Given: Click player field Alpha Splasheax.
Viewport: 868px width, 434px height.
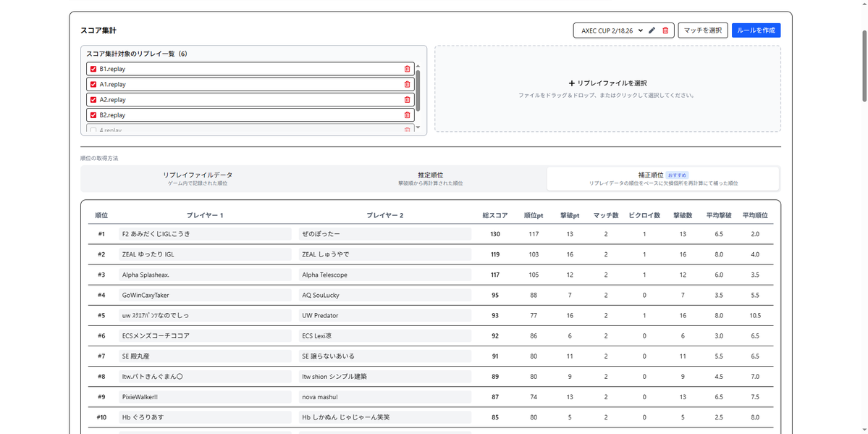Looking at the screenshot, I should (x=205, y=275).
